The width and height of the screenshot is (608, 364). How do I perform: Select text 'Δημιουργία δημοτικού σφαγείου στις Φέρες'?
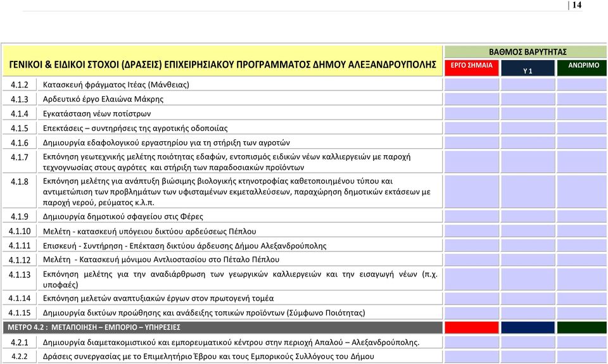coord(123,217)
